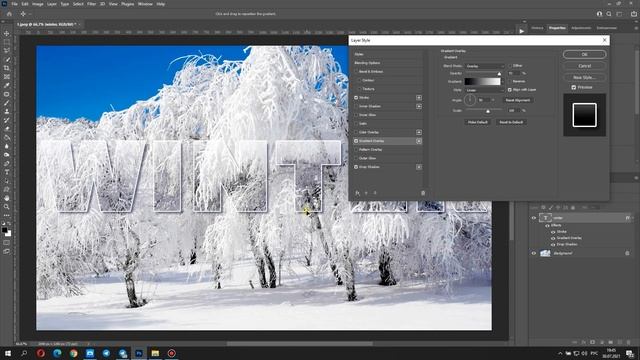
Task: Select the Move tool
Action: (7, 33)
